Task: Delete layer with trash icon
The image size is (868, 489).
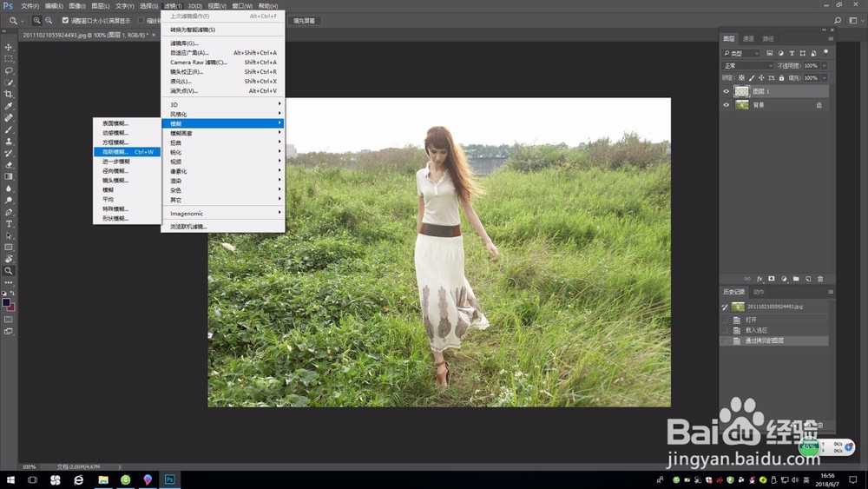Action: pos(820,279)
